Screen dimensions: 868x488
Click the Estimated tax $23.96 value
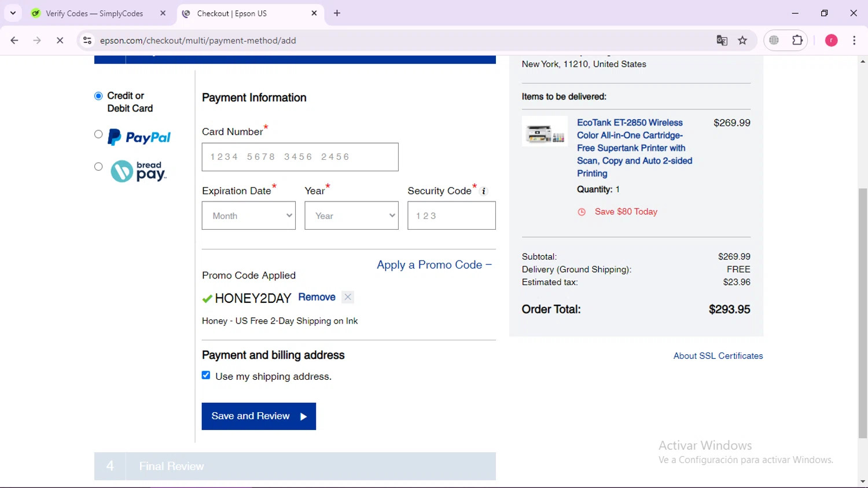(737, 282)
